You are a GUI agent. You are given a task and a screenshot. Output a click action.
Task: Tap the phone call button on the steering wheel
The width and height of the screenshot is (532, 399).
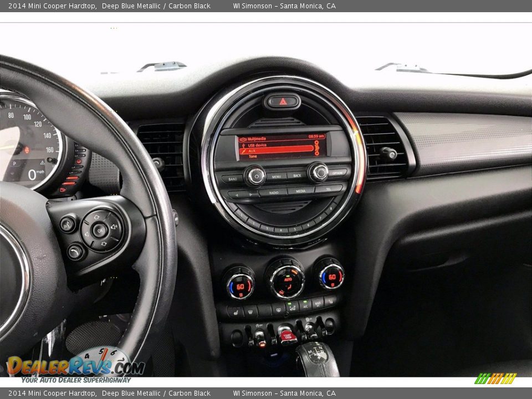[75, 252]
